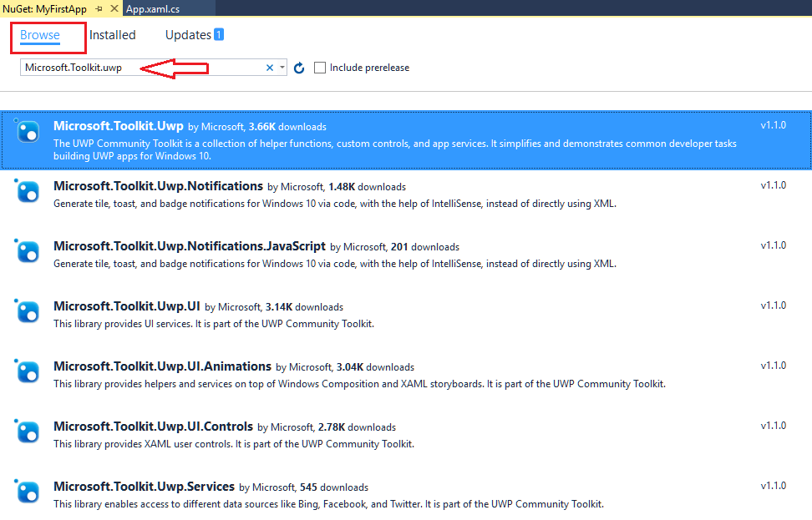
Task: Select the Microsoft.Toolkit.Uwp.UI.Controls package title
Action: coord(153,427)
